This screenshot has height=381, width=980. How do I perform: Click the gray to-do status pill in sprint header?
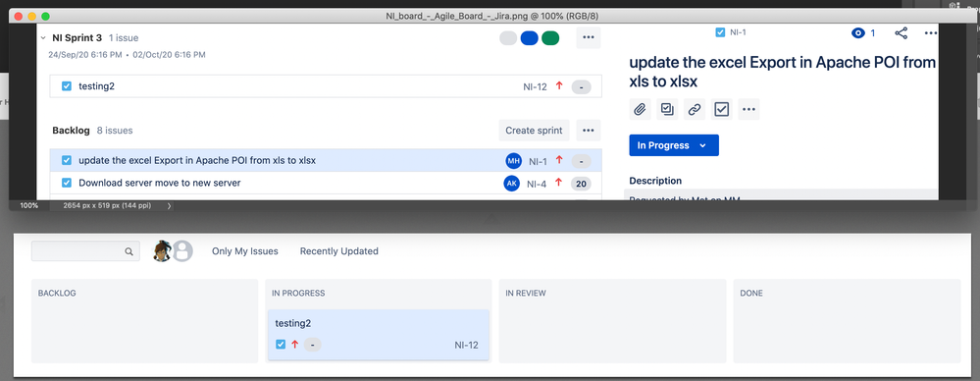[508, 38]
